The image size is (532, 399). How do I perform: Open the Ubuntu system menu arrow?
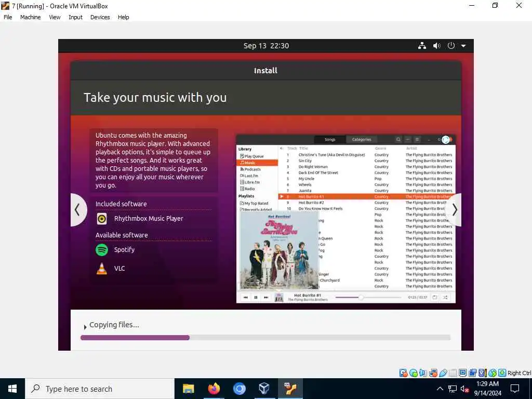pos(463,46)
